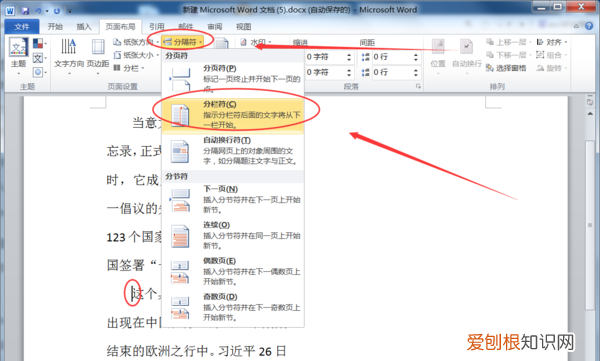The width and height of the screenshot is (600, 361).
Task: Open paper size (纸张大小) menu
Action: [136, 55]
